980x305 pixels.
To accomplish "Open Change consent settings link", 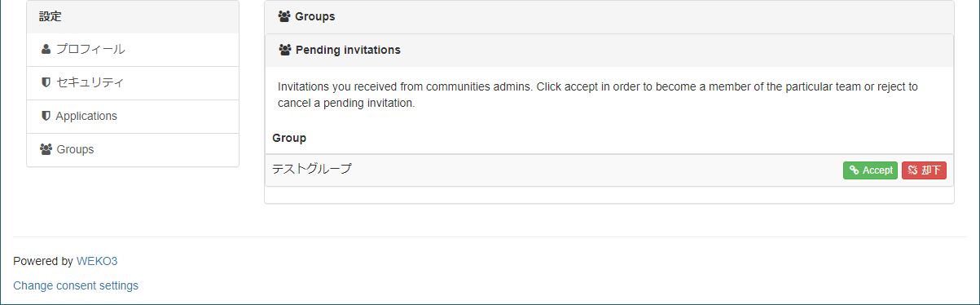I will pos(76,285).
